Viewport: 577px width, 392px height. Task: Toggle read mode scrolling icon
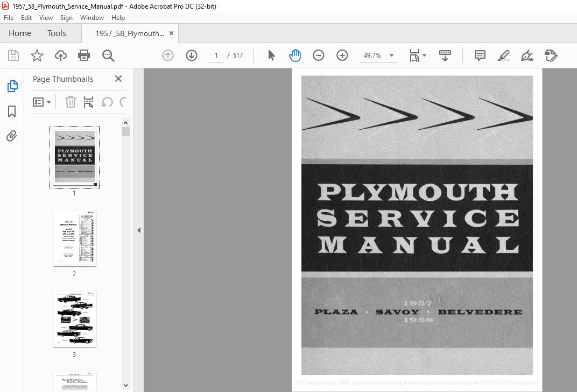tap(445, 55)
